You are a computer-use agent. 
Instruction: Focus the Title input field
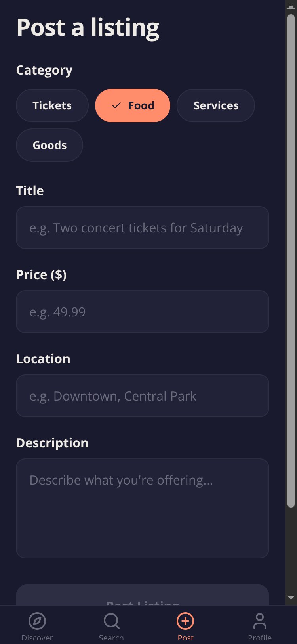(143, 228)
